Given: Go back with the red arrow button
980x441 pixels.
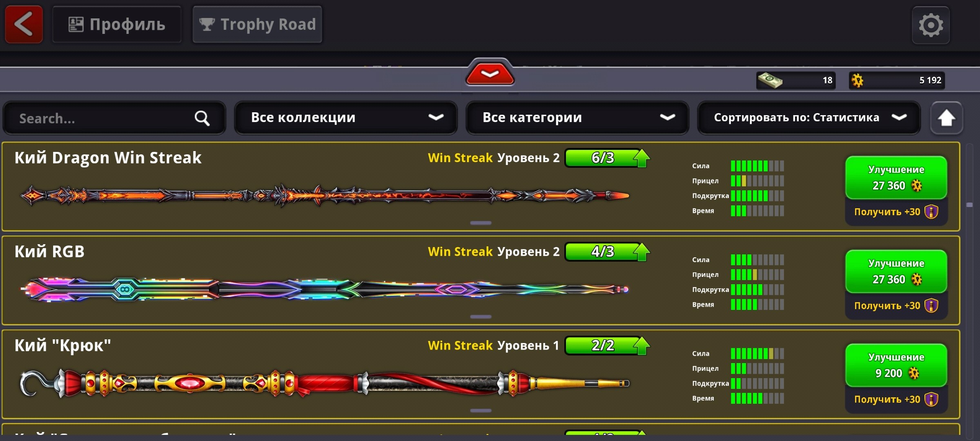Looking at the screenshot, I should click(24, 24).
